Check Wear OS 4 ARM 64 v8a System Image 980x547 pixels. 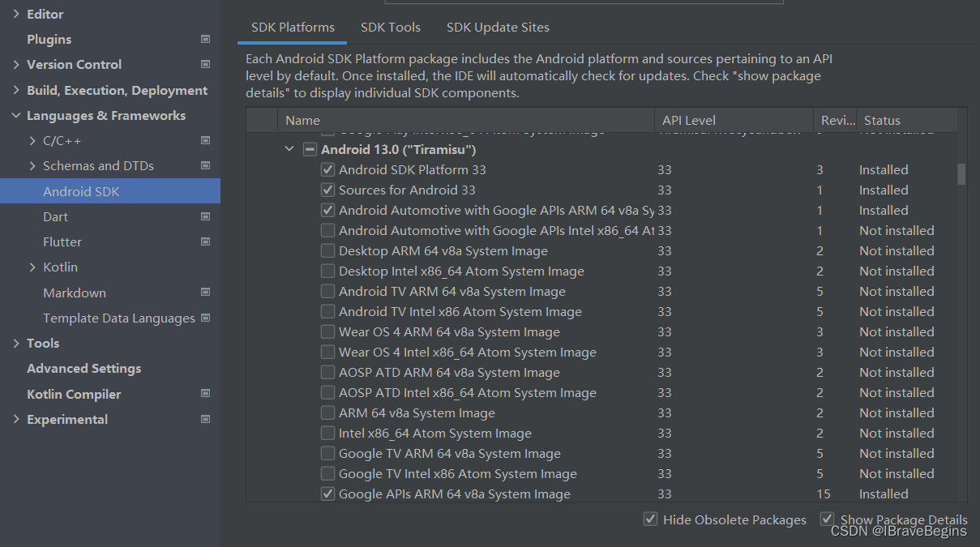click(327, 332)
